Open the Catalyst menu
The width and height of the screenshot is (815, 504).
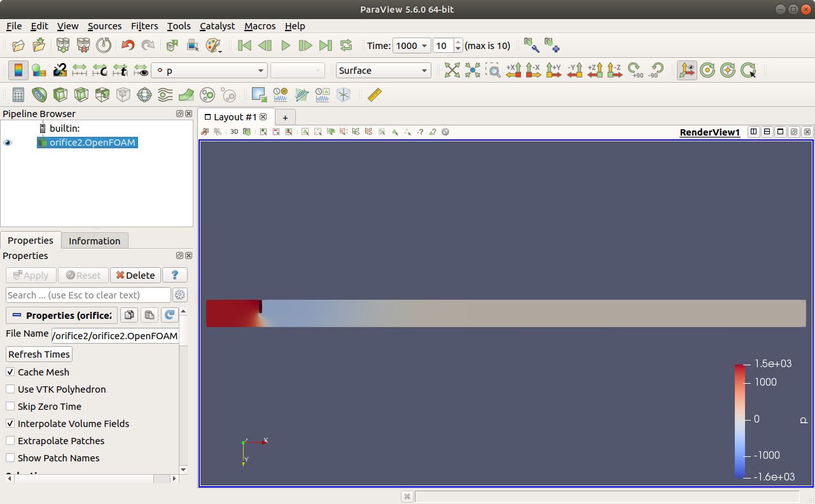217,26
